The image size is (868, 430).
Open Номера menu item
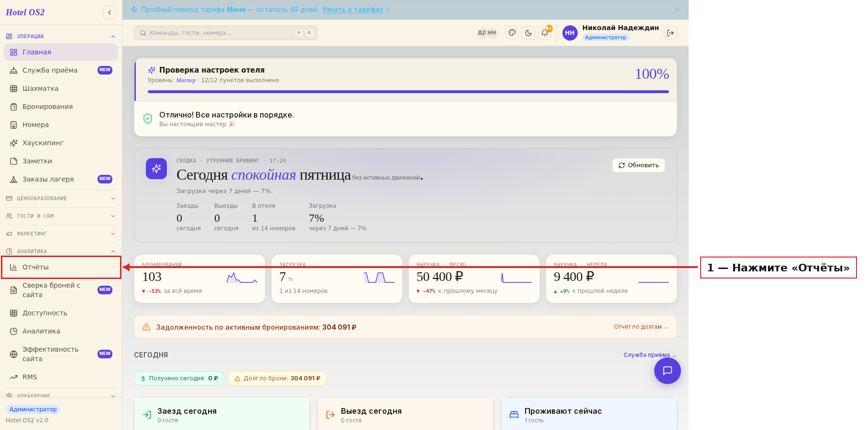click(61, 125)
